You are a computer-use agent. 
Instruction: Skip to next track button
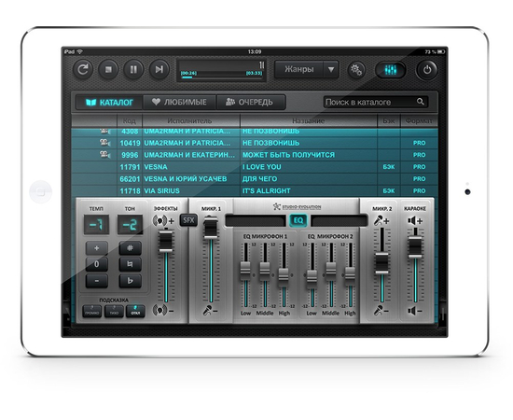pyautogui.click(x=159, y=70)
